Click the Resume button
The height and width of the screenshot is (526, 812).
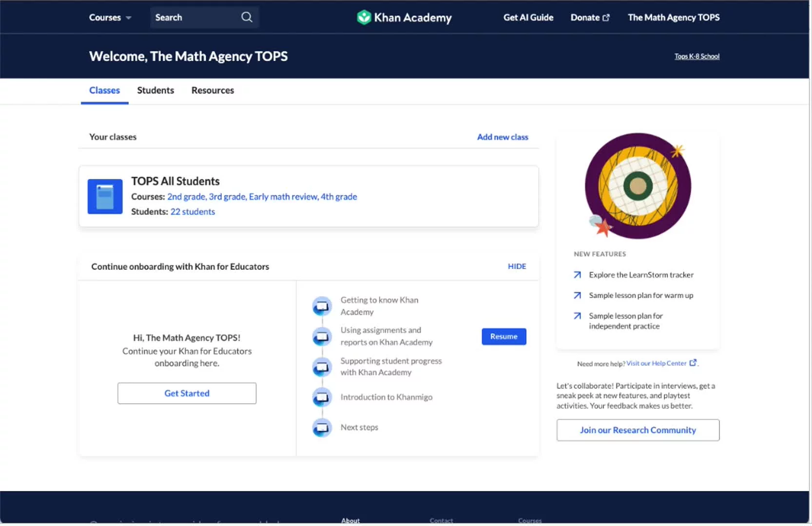point(504,337)
